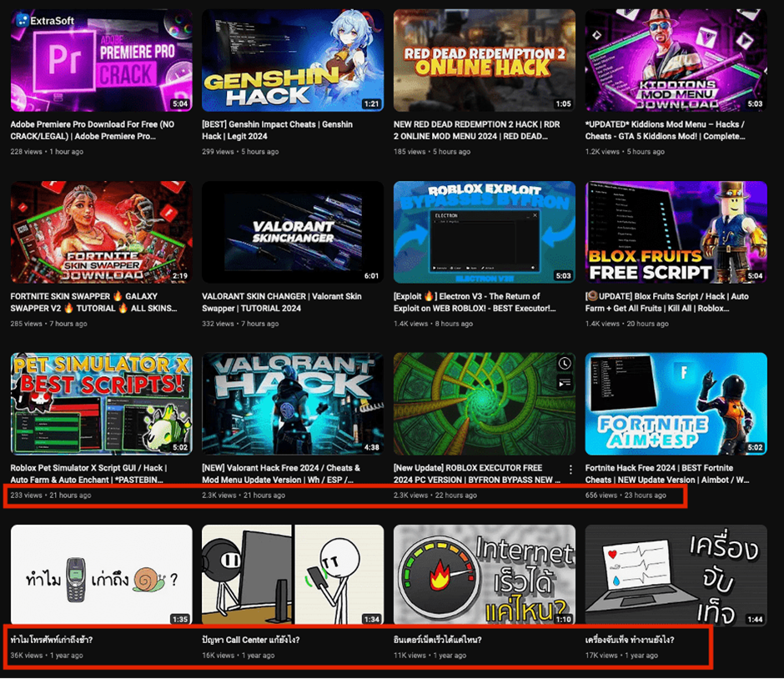The width and height of the screenshot is (784, 679).
Task: Click '2.3K views • 22 hours ago' text
Action: [435, 495]
